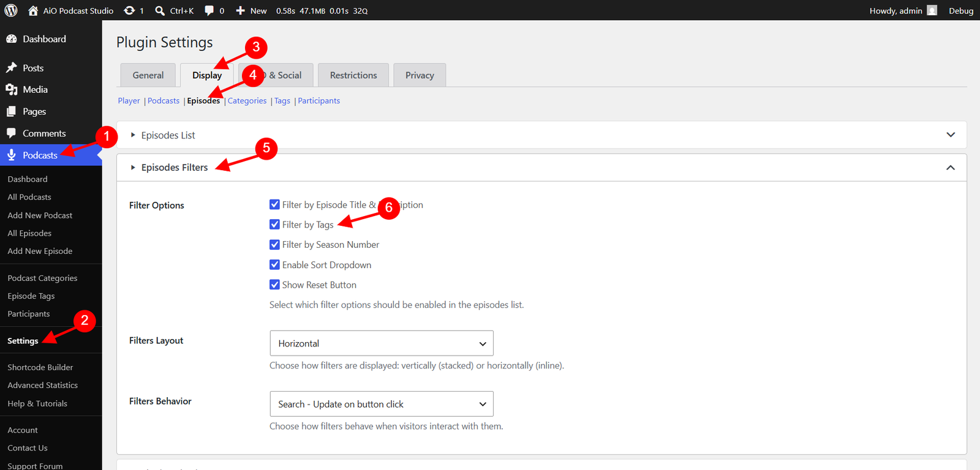980x470 pixels.
Task: Click the admin avatar icon
Action: pyautogui.click(x=932, y=10)
